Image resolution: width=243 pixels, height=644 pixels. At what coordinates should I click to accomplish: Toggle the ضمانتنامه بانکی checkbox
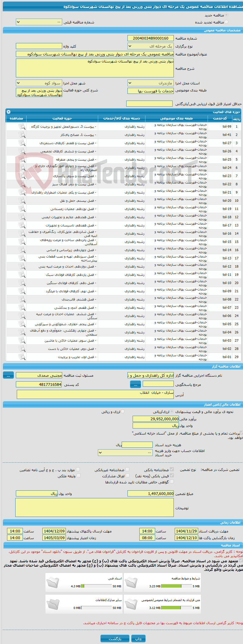[x=172, y=470]
